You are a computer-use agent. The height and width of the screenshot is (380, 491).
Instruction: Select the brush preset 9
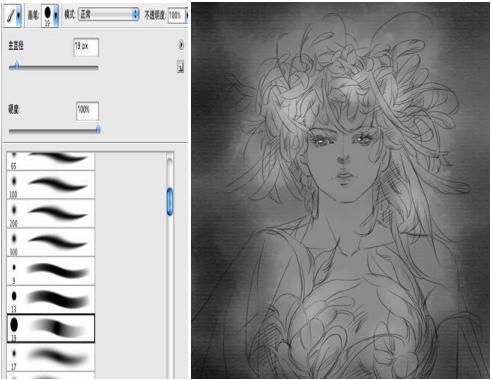(x=51, y=271)
